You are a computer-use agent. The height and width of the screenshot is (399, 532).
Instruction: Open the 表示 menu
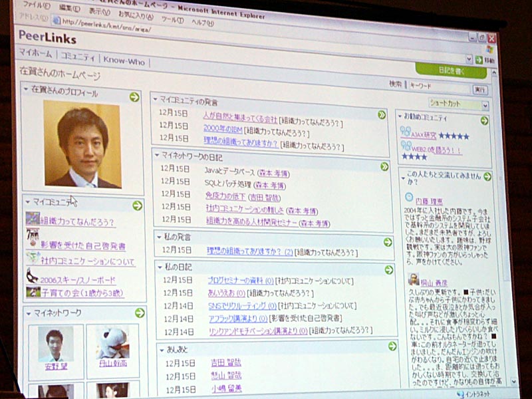[99, 11]
